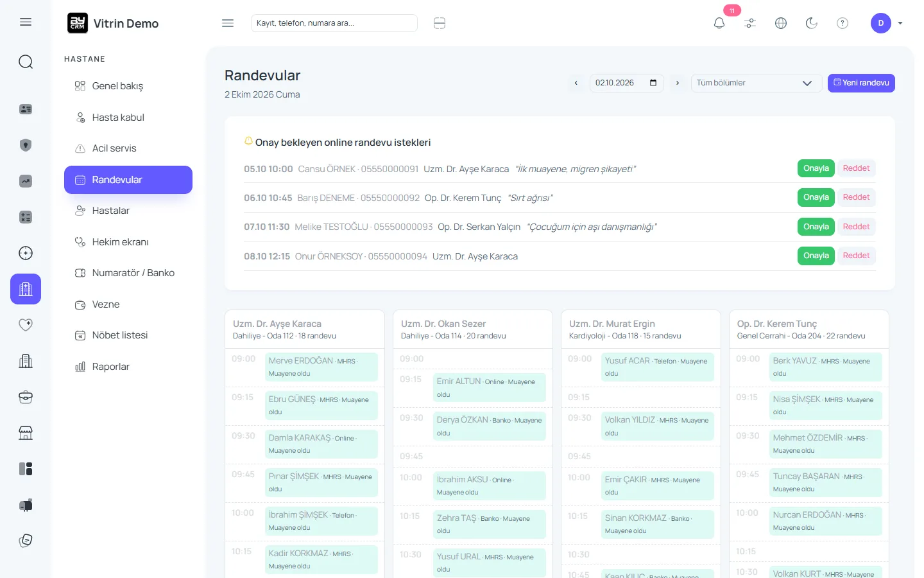Click the office building icon in the left rail
The width and height of the screenshot is (924, 578).
(x=26, y=361)
